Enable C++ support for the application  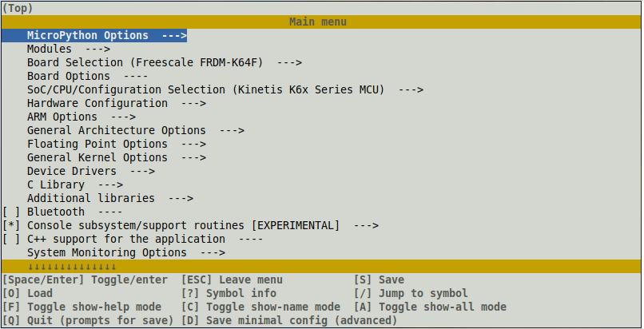click(x=11, y=239)
